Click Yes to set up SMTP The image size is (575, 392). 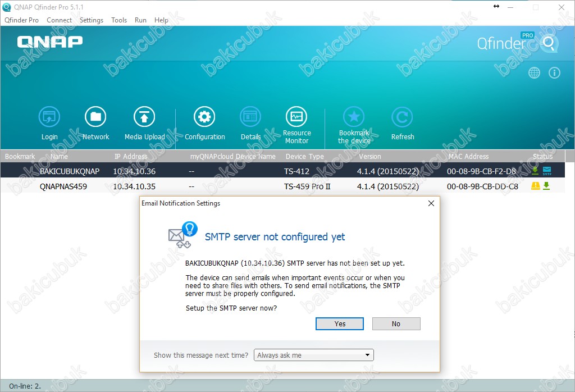click(x=340, y=324)
